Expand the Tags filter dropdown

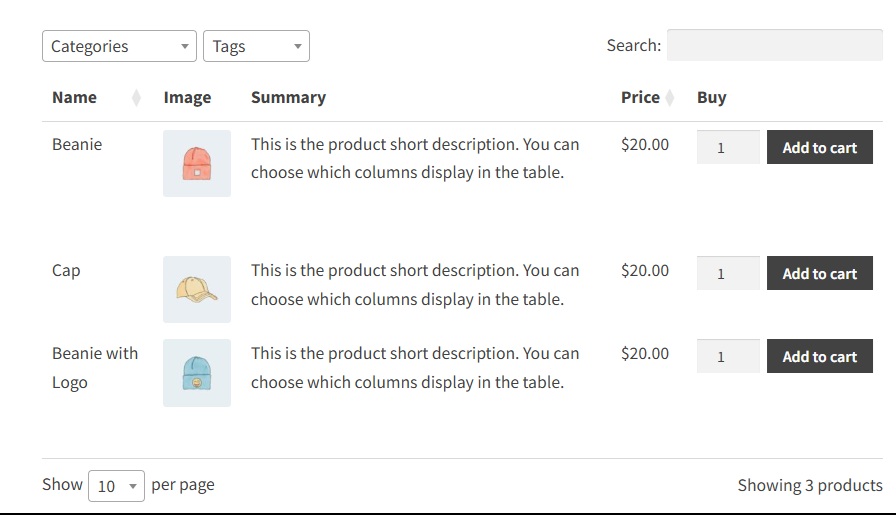pos(256,46)
